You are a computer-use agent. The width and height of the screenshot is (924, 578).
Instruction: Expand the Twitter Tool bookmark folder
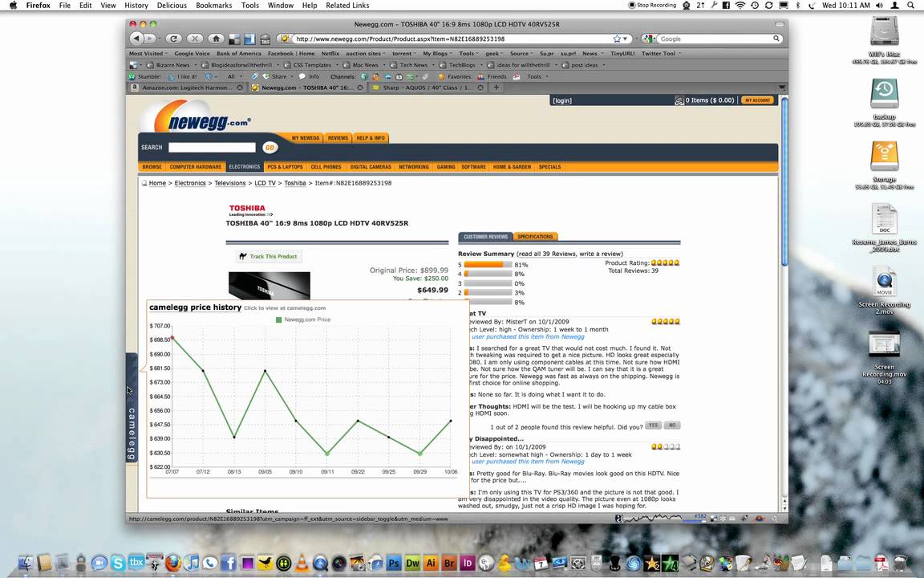pos(661,54)
